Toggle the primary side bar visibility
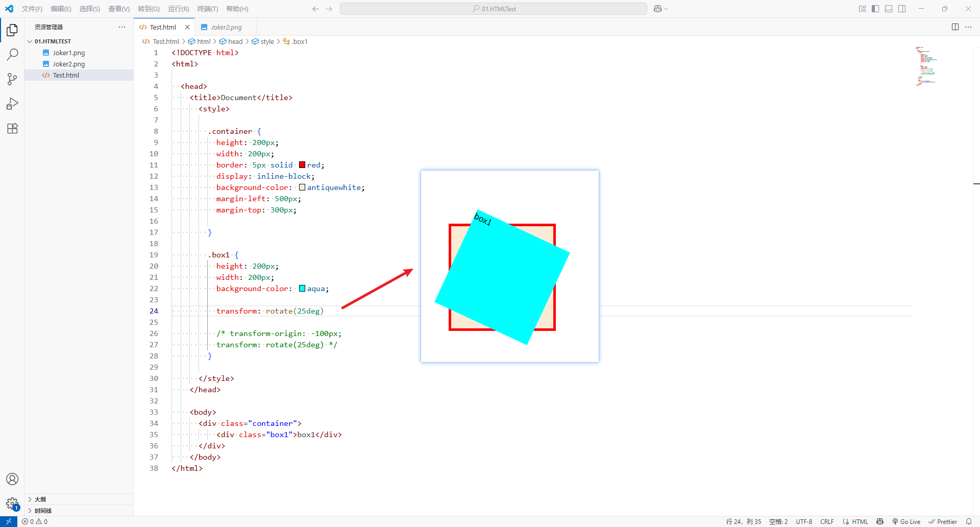 875,9
